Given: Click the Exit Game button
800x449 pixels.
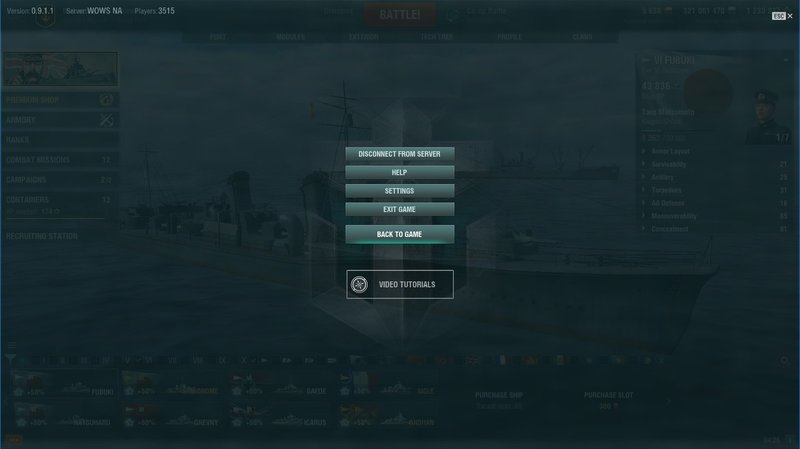Looking at the screenshot, I should [399, 209].
